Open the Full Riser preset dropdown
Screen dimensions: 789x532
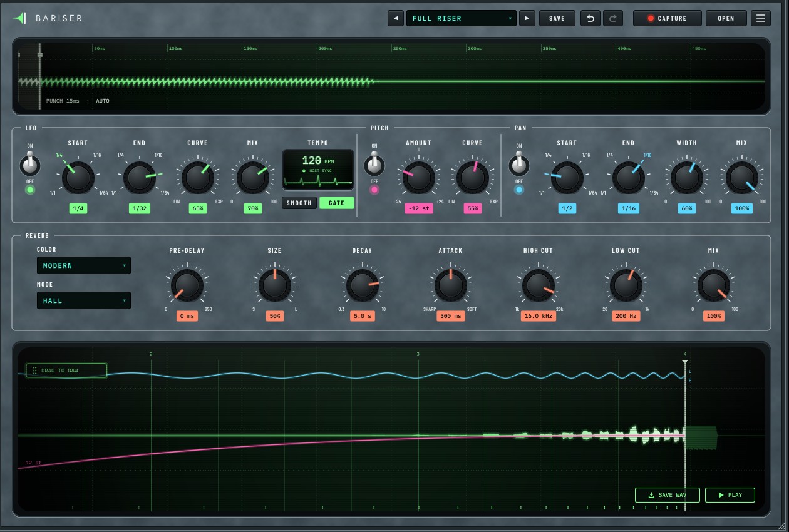pos(462,18)
